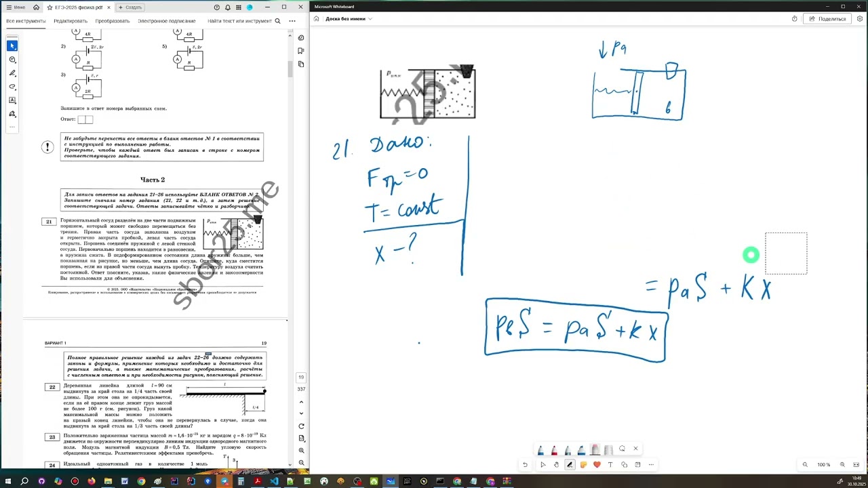The image size is (868, 488).
Task: Open Доска без имени board name dropdown
Action: coord(349,19)
